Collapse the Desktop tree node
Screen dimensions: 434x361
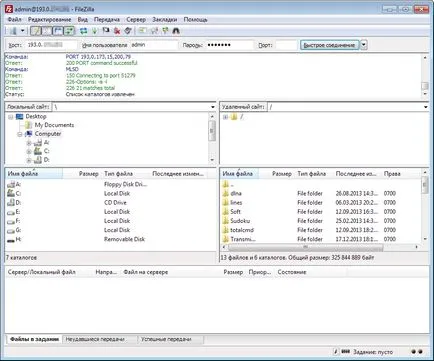pos(10,117)
